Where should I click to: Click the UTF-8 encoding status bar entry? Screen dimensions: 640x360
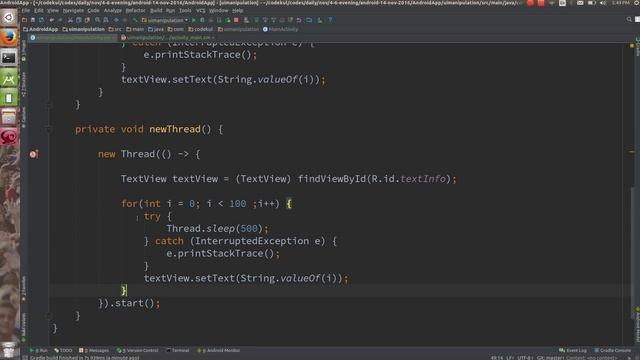point(525,358)
